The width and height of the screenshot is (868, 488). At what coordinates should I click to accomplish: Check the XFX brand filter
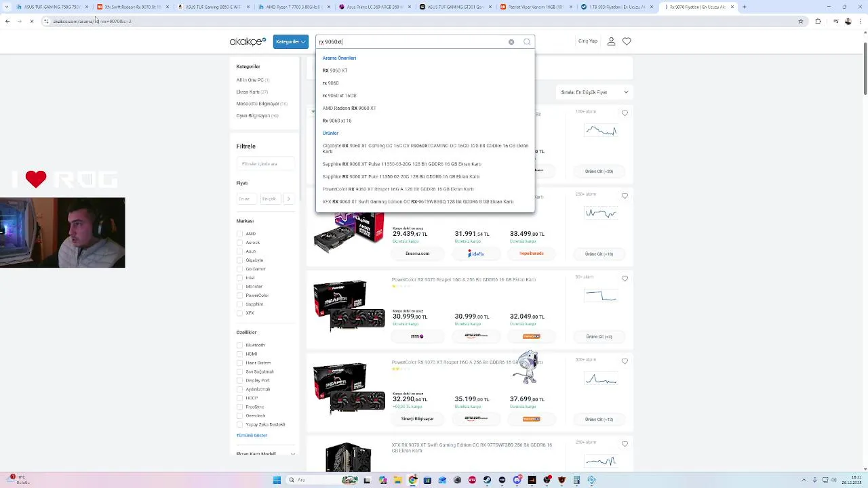[239, 313]
